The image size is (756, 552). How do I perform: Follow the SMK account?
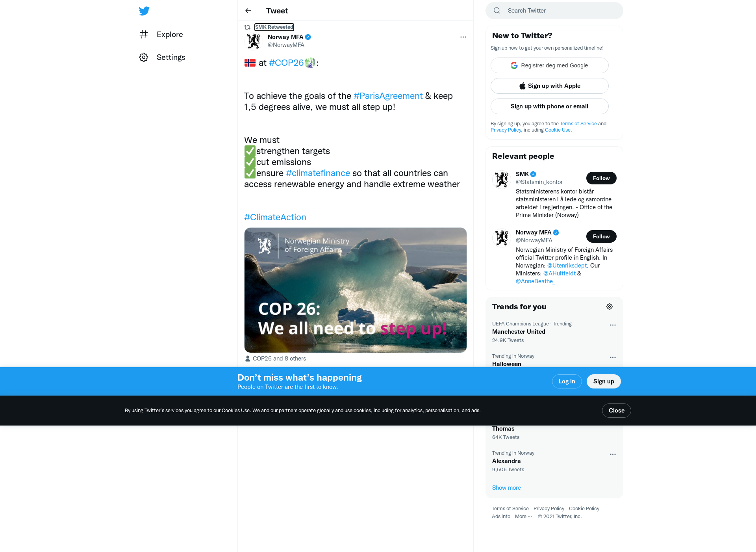tap(601, 178)
